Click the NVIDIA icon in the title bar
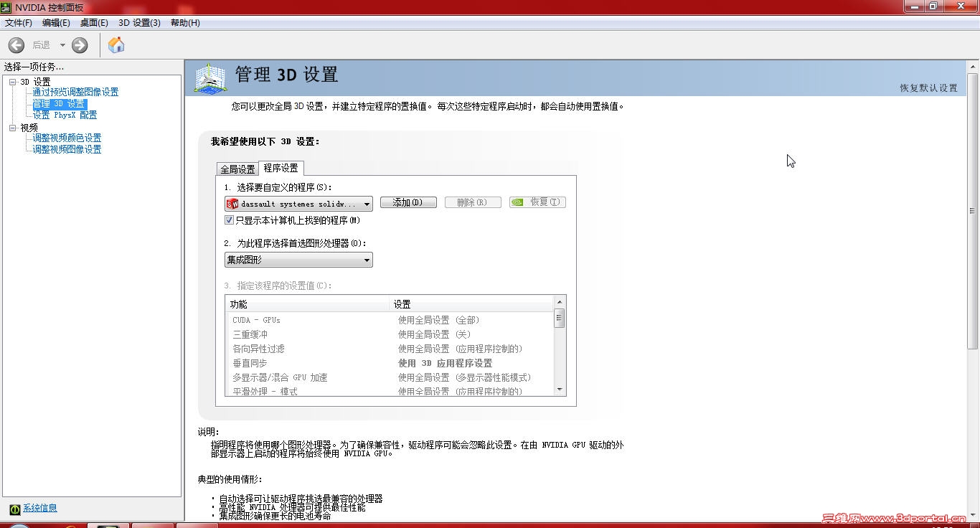 [x=7, y=7]
